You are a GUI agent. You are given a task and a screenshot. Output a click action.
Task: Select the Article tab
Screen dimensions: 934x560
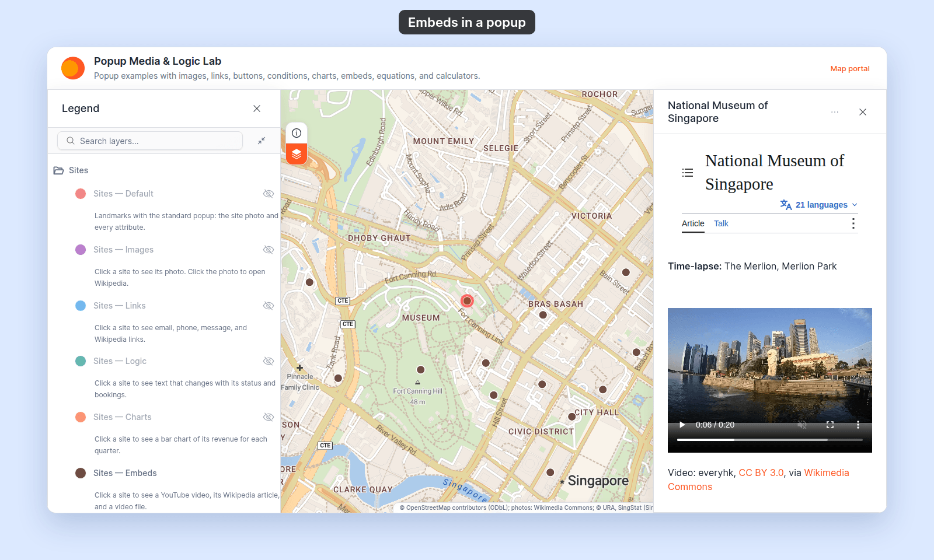[693, 223]
